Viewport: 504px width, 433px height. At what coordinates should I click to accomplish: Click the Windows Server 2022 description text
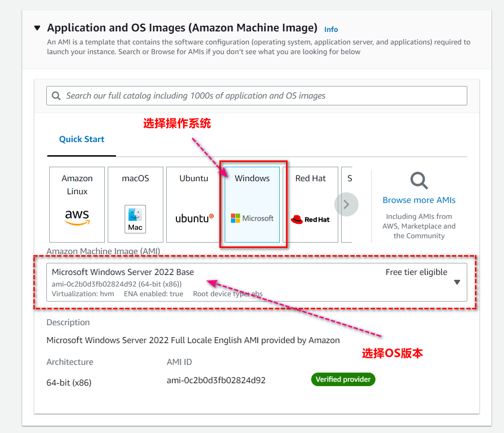(193, 340)
